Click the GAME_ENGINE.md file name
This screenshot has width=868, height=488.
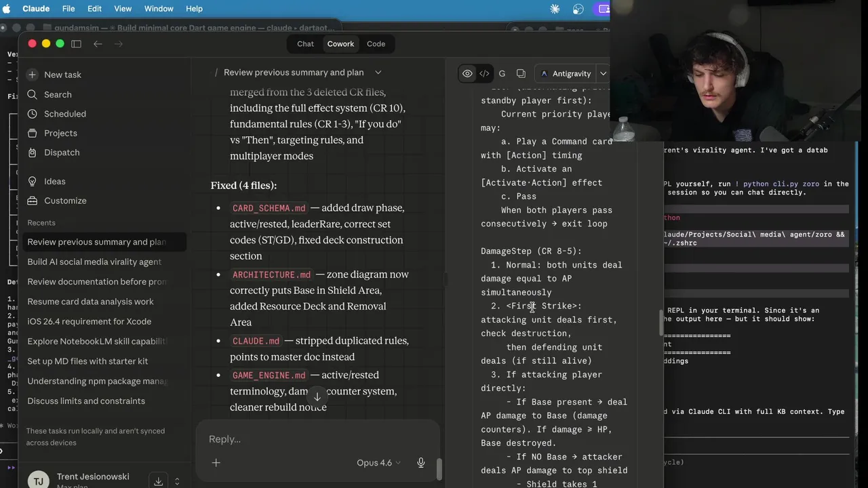point(269,375)
